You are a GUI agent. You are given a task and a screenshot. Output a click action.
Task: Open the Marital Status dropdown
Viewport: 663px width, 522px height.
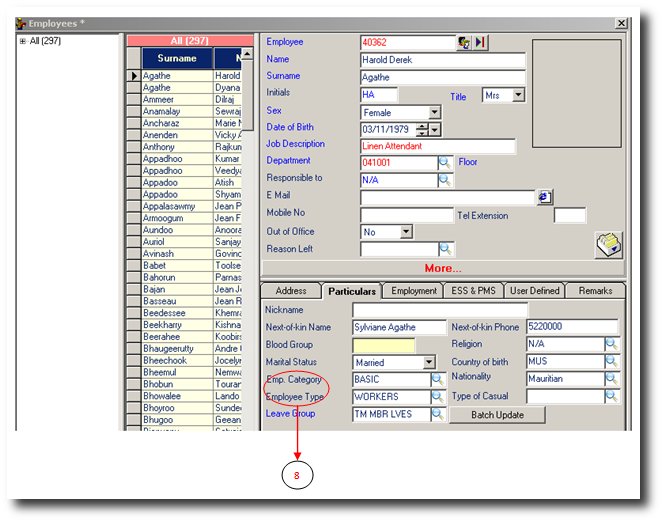point(429,362)
